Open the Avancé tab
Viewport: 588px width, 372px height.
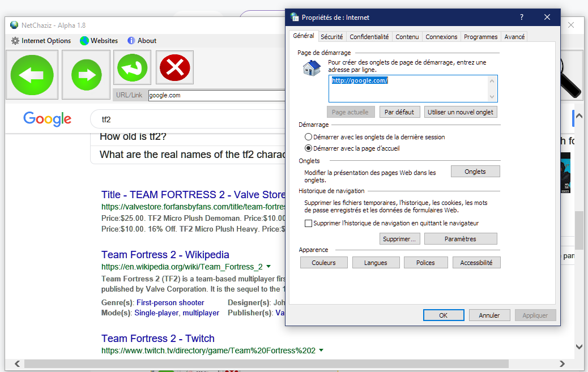(x=514, y=37)
